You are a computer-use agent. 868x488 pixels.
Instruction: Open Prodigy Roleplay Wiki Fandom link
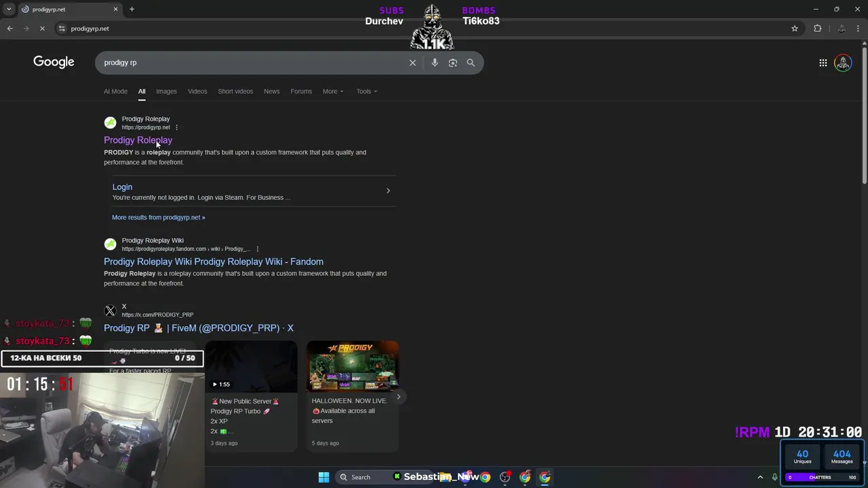(214, 262)
